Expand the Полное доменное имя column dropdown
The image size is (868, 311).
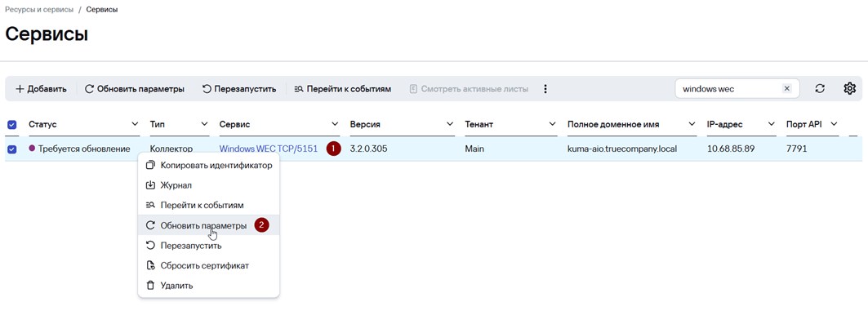[x=692, y=124]
